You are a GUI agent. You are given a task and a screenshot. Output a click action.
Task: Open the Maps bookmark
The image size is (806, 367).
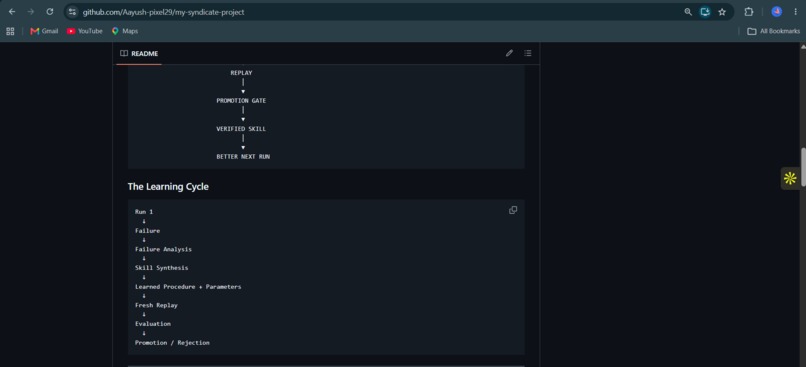click(x=125, y=31)
